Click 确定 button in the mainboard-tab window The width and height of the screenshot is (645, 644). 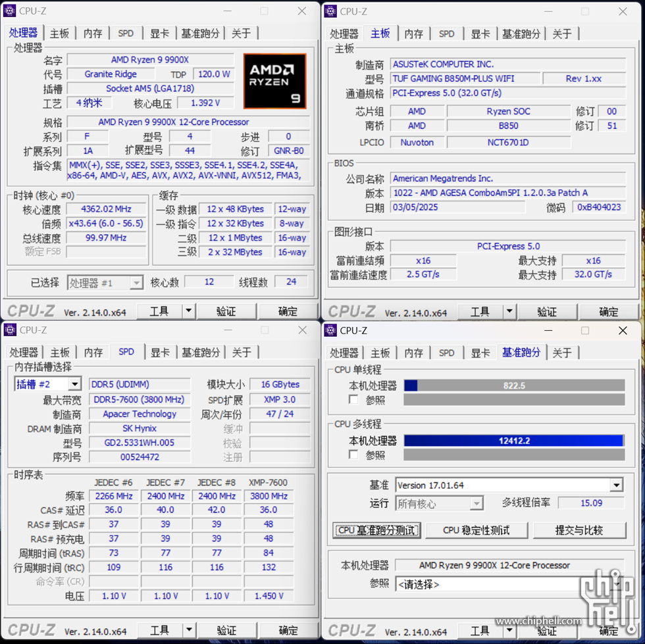pyautogui.click(x=608, y=311)
